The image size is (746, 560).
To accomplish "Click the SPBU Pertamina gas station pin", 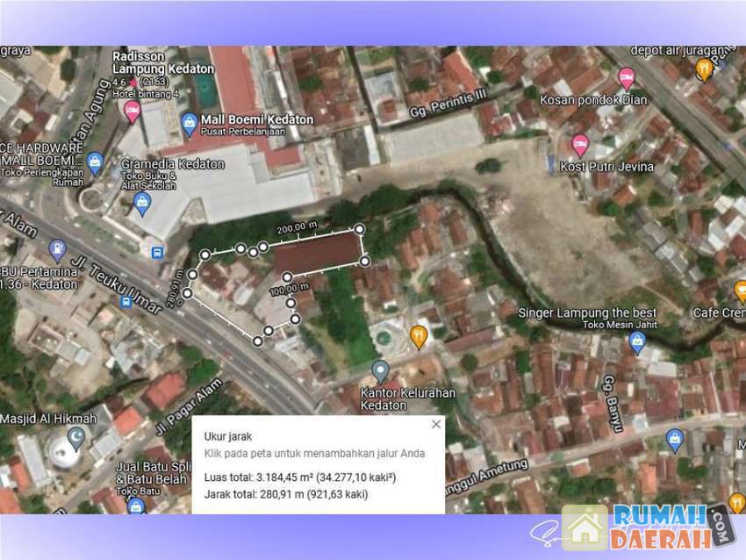I will point(58,250).
